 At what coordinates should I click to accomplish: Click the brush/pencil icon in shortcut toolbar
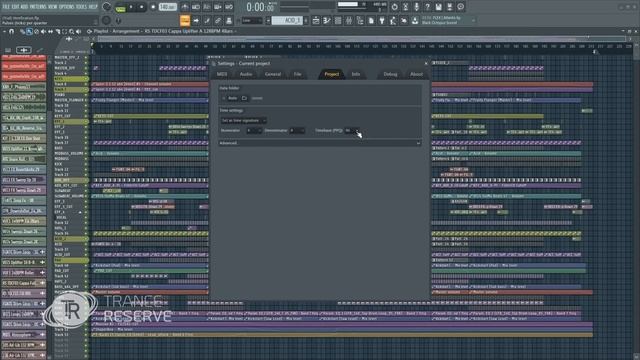pyautogui.click(x=207, y=20)
